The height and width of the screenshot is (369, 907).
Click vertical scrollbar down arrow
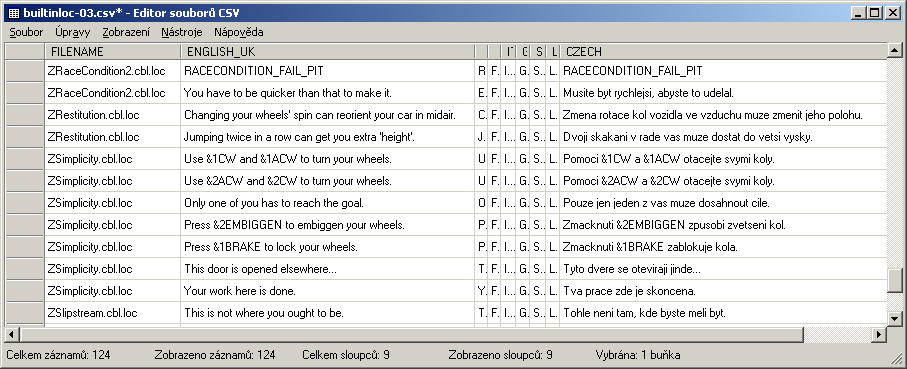pos(894,318)
